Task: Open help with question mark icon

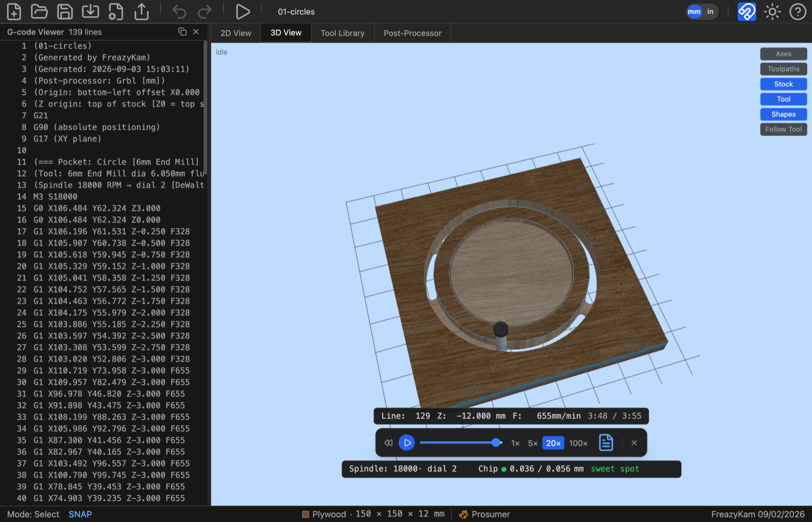Action: [x=798, y=11]
